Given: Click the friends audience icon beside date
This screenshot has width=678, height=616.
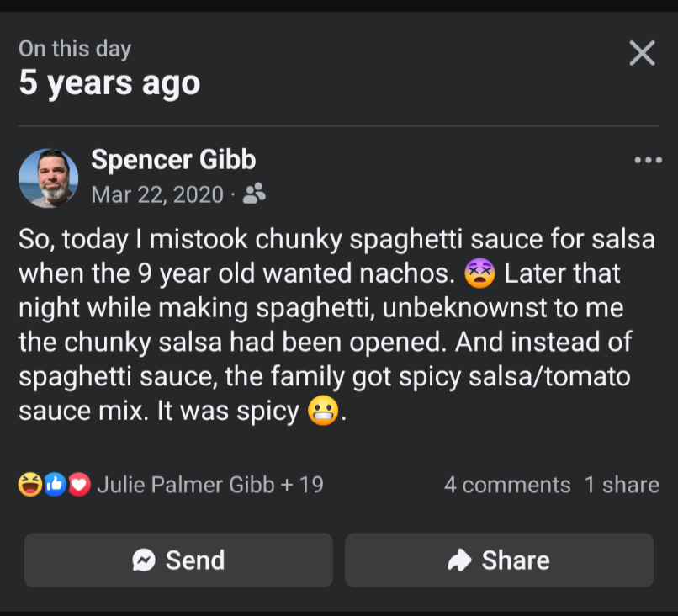Looking at the screenshot, I should click(254, 195).
